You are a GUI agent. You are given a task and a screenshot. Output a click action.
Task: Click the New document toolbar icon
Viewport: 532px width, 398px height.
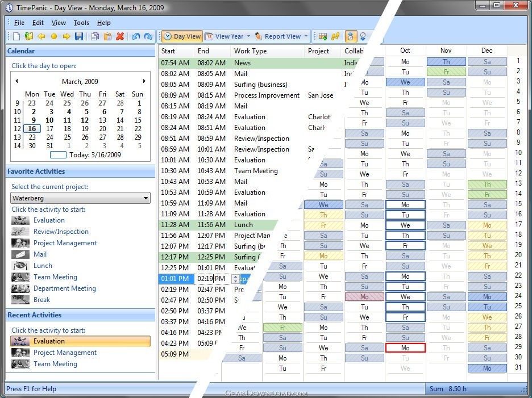click(x=16, y=36)
